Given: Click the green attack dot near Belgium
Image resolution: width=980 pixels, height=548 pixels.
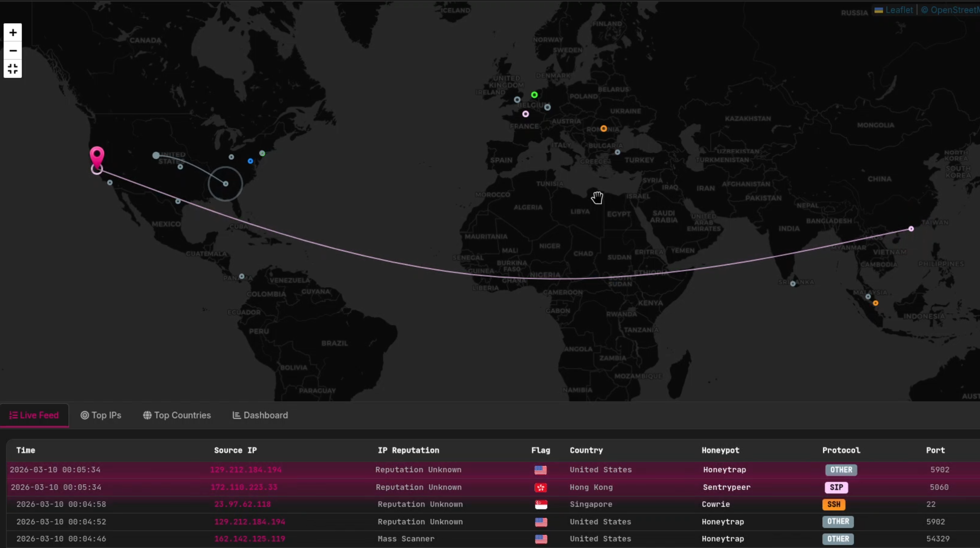Looking at the screenshot, I should tap(535, 95).
